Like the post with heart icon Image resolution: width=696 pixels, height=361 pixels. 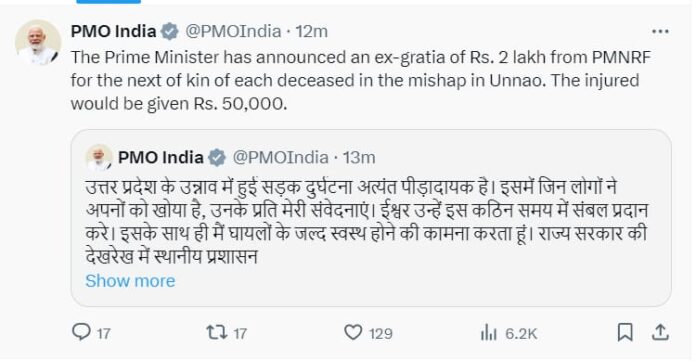pos(353,332)
